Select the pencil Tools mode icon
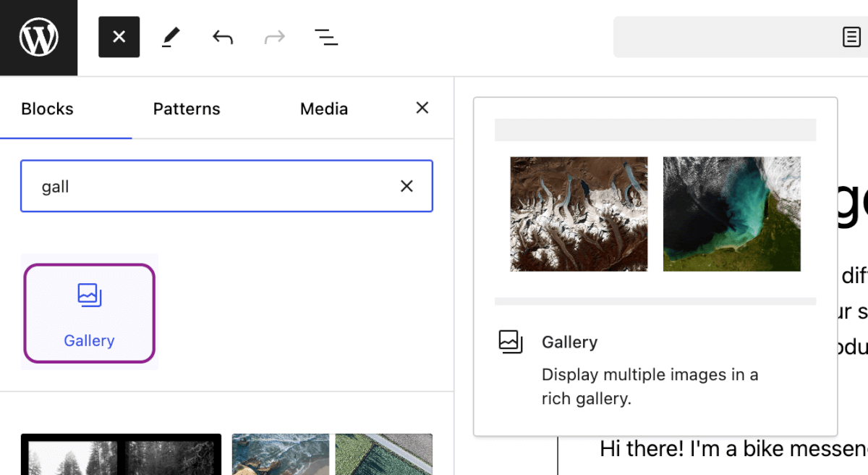 tap(171, 37)
